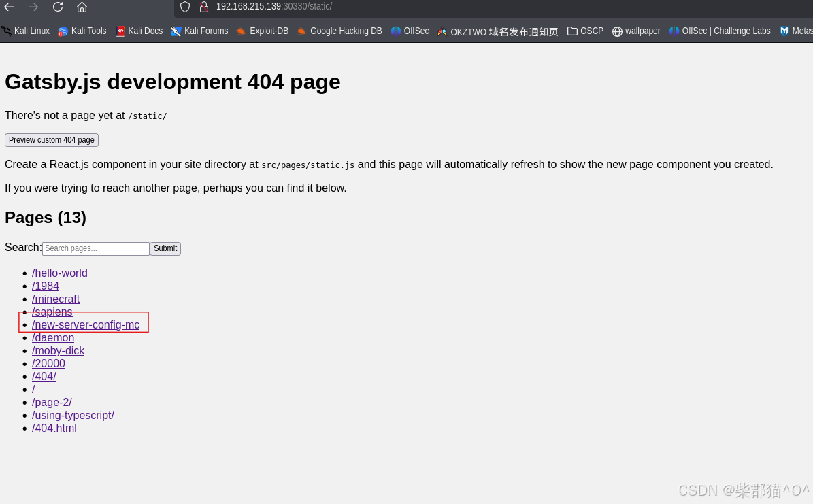Image resolution: width=813 pixels, height=504 pixels.
Task: Click the Pages (13) heading
Action: pos(46,218)
